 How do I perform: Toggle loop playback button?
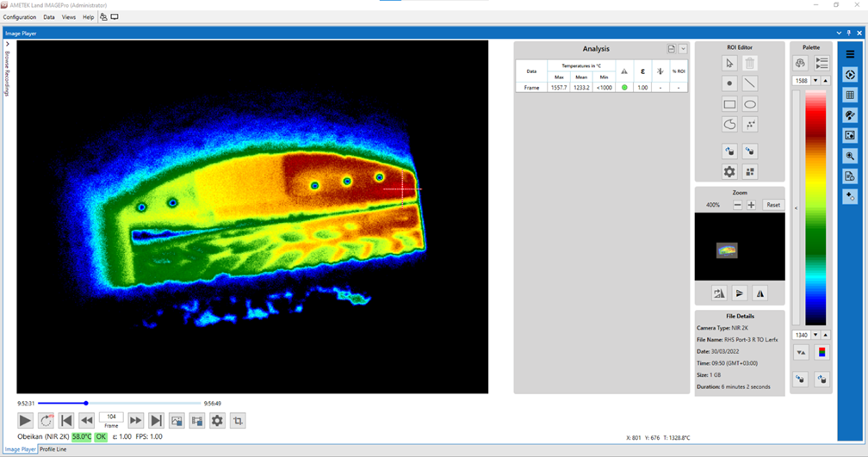point(46,421)
